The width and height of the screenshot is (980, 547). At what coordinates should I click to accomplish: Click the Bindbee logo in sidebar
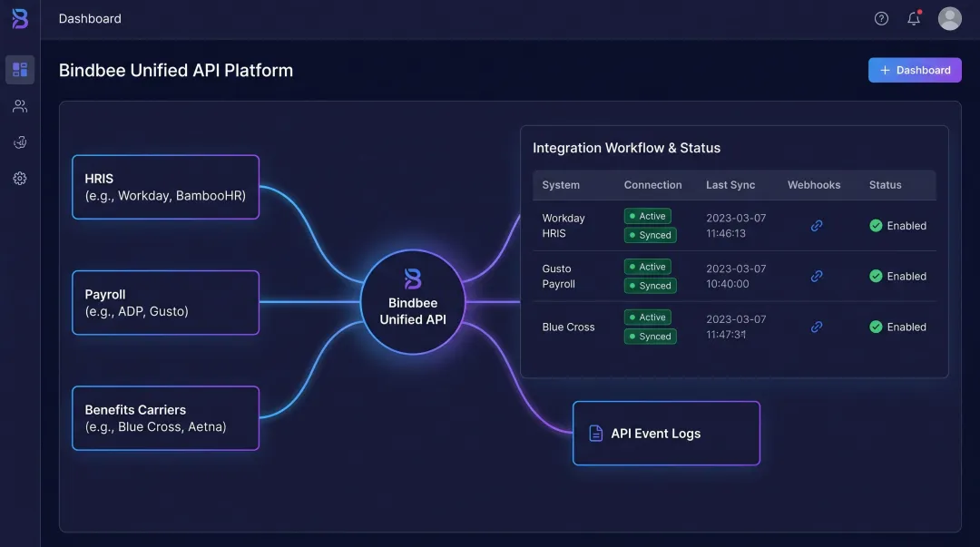20,19
